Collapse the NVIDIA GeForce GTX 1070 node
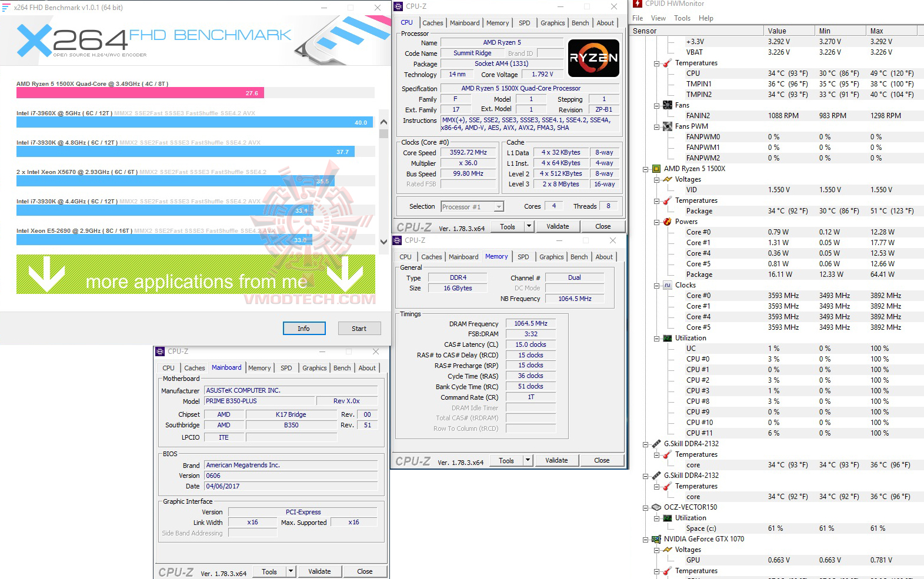This screenshot has height=579, width=924. point(646,540)
